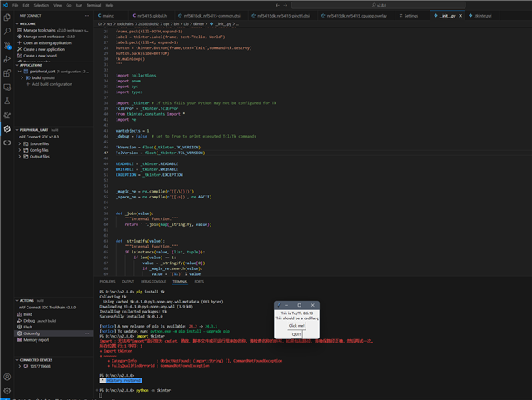
Task: Open Guiconfig row more actions ellipsis
Action: (x=87, y=333)
